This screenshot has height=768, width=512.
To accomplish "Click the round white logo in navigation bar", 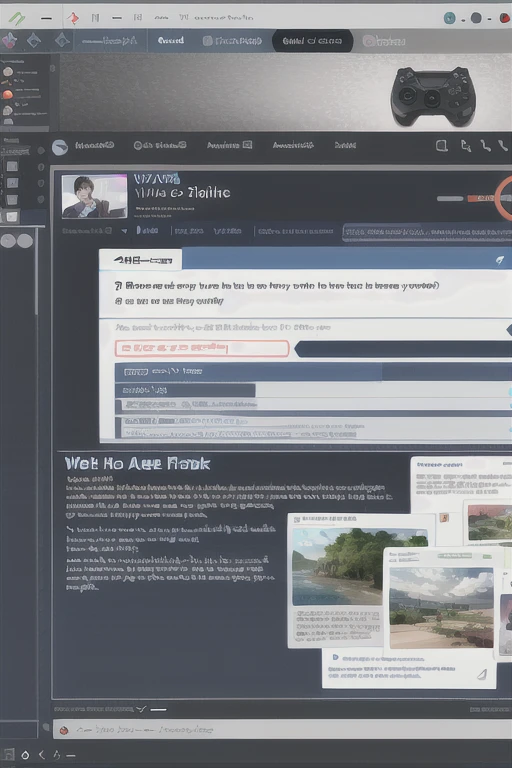I will (59, 147).
